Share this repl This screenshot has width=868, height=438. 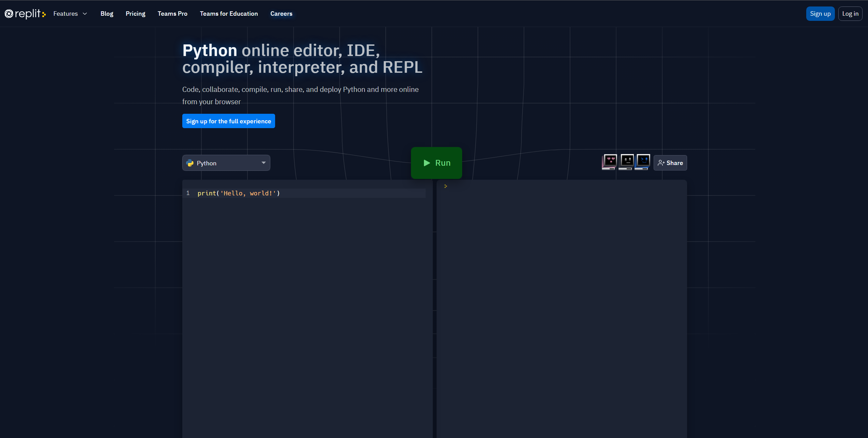(x=670, y=163)
